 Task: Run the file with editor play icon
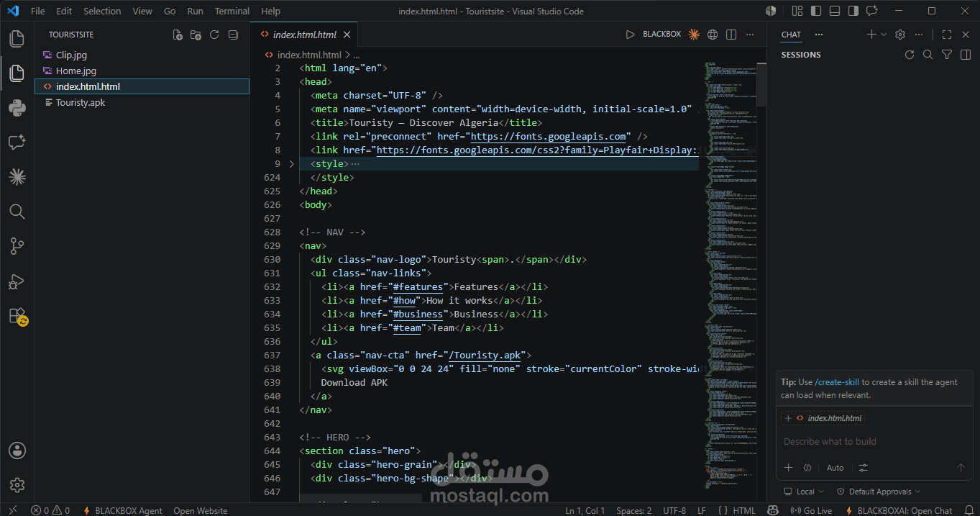coord(630,35)
